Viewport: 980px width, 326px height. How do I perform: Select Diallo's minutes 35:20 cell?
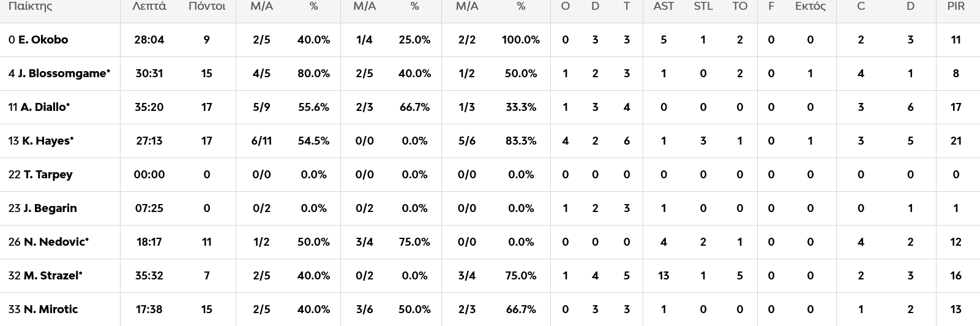point(149,107)
